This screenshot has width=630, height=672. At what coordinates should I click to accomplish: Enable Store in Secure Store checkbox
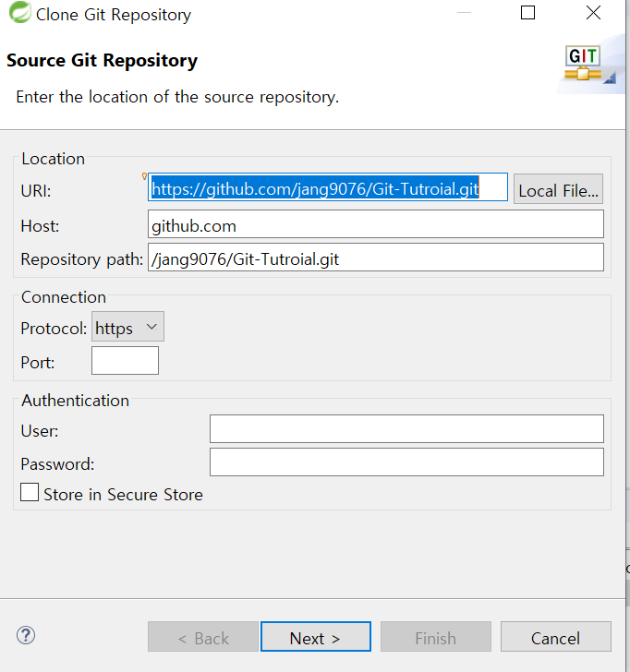point(30,492)
